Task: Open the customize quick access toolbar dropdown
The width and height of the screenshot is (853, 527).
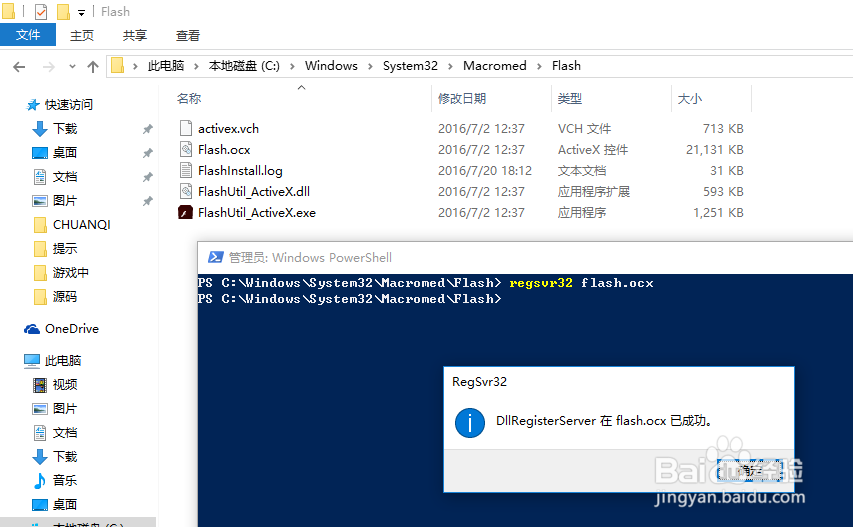Action: (81, 12)
